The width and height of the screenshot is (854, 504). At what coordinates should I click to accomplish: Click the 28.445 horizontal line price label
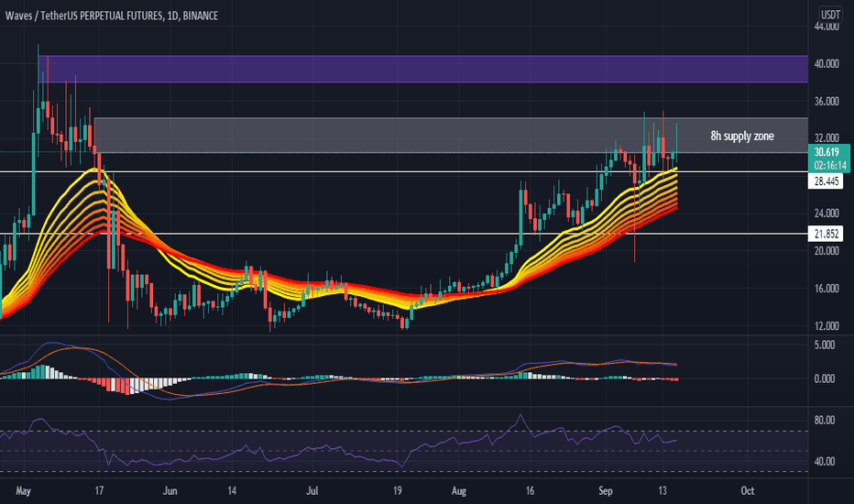pos(826,181)
